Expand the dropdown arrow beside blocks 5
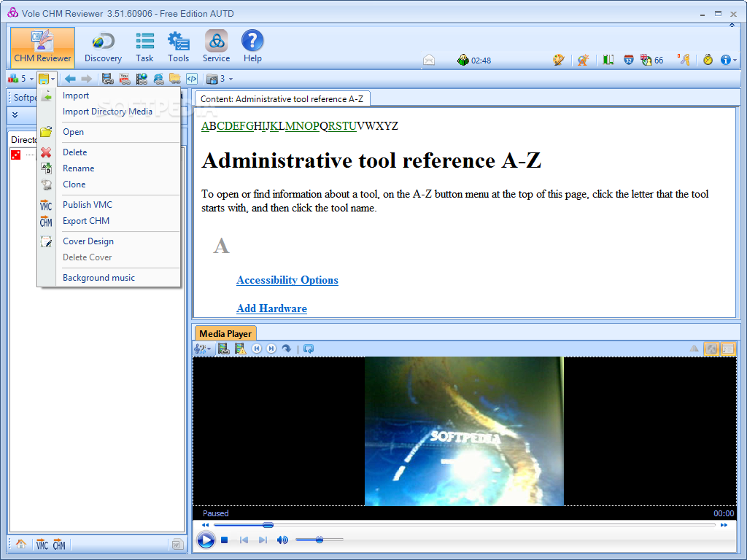 click(32, 79)
